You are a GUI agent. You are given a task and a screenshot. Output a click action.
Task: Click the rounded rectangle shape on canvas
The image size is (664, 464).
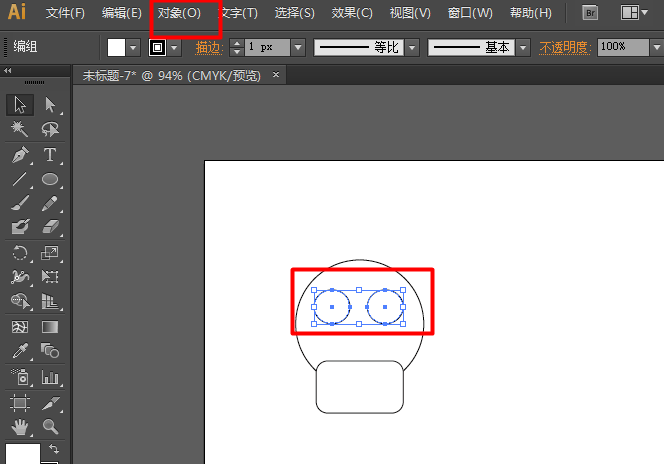point(360,387)
